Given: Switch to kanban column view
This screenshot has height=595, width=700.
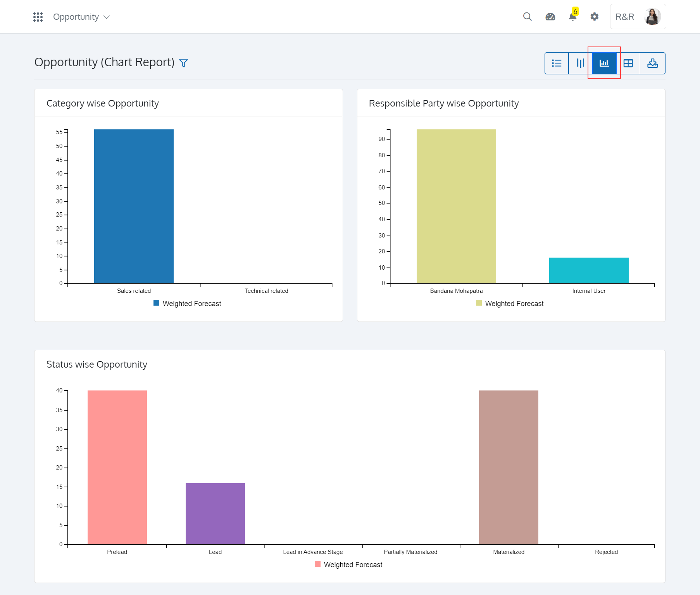Looking at the screenshot, I should tap(580, 63).
